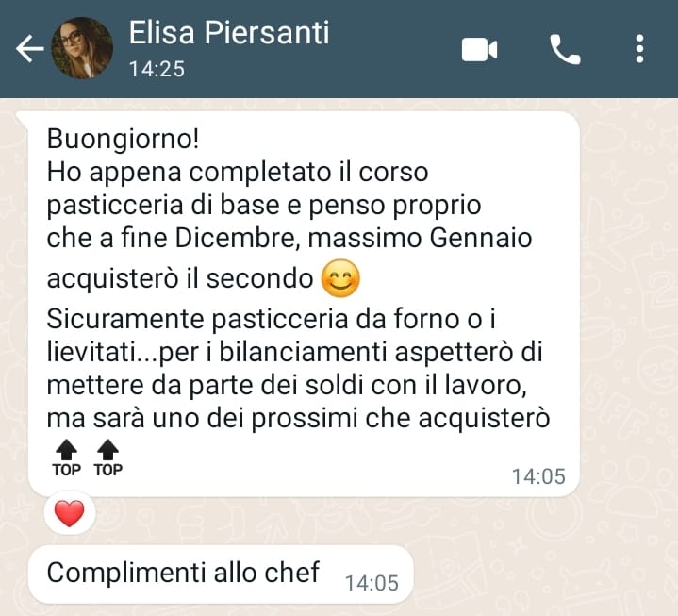Select the long 'Buongiorno!' message bubble

(304, 305)
